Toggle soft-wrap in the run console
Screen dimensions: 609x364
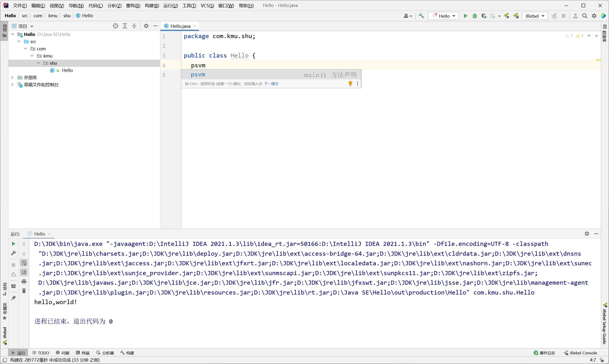click(24, 263)
